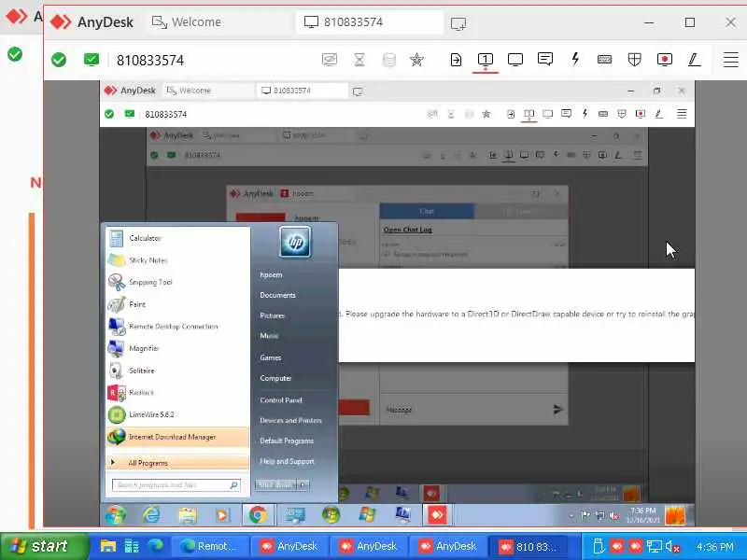Click the hourglass icon in outer toolbar
Image resolution: width=747 pixels, height=560 pixels.
click(359, 60)
